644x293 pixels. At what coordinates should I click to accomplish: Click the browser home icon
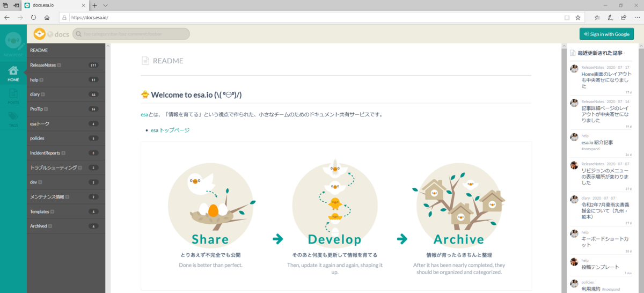click(x=47, y=17)
